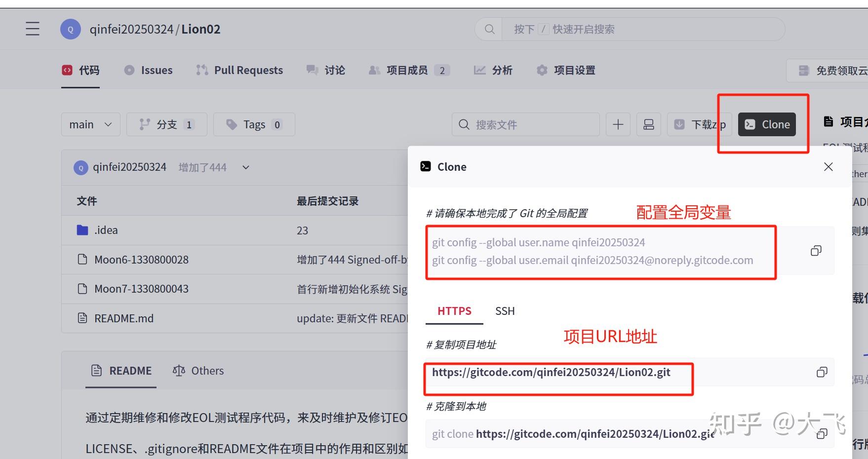
Task: Click the magnifier icon in the 搜索文件 box
Action: tap(463, 124)
